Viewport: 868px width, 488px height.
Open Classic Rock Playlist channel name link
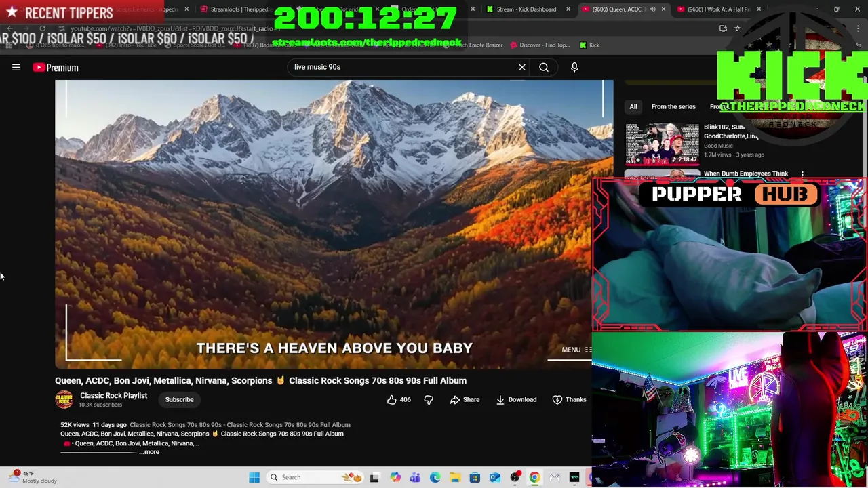pyautogui.click(x=113, y=395)
